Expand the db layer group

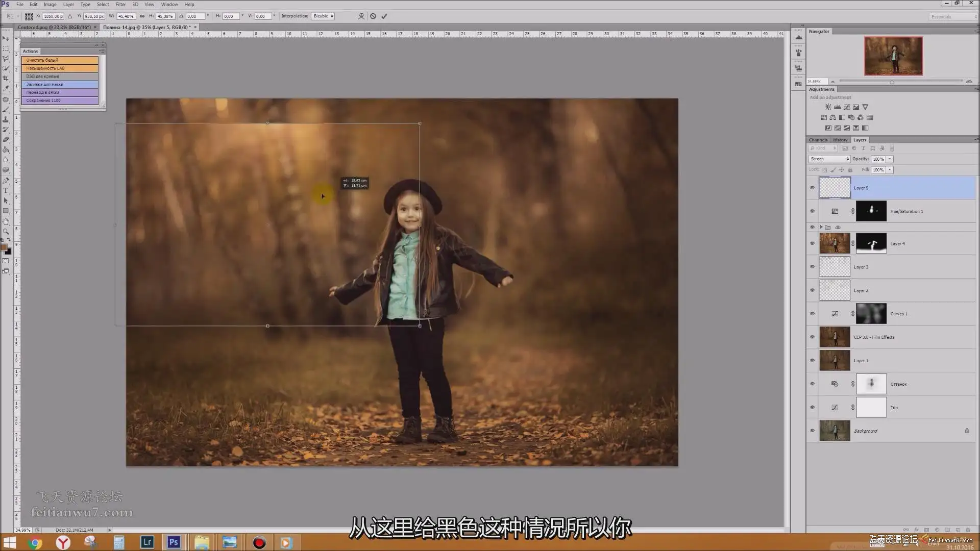[x=821, y=228]
